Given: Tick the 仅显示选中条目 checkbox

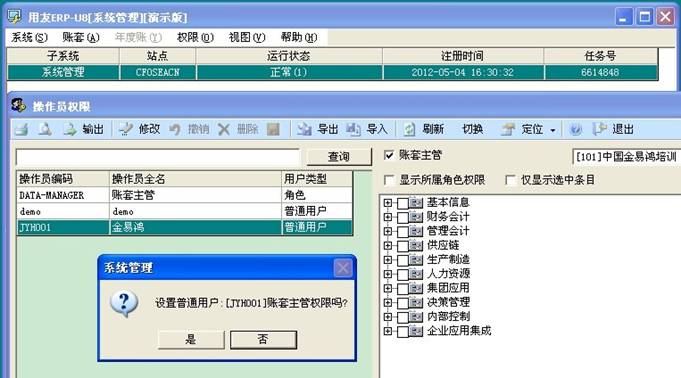Looking at the screenshot, I should [x=511, y=180].
